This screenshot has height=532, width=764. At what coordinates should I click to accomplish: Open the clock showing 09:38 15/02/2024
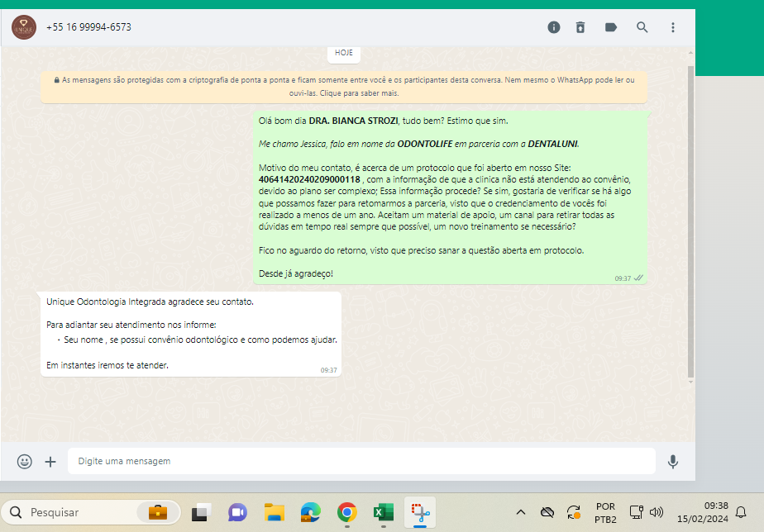(703, 512)
